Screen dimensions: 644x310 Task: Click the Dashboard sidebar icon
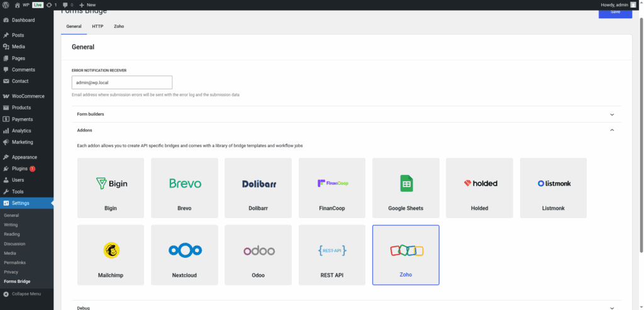click(x=6, y=20)
